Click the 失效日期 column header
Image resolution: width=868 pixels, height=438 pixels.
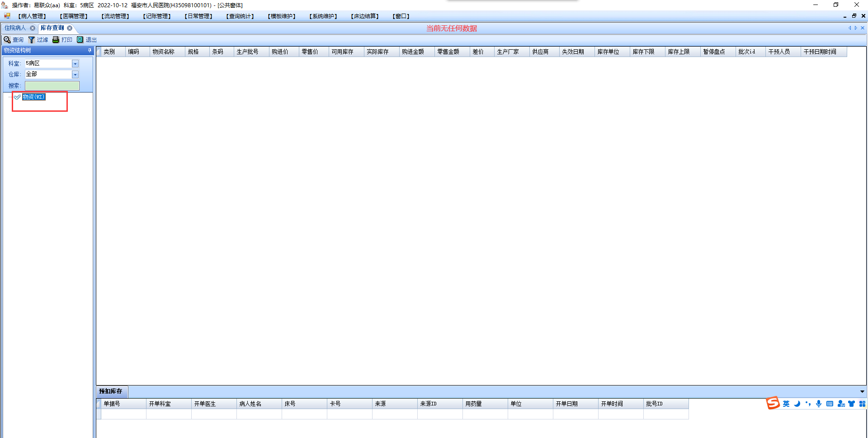coord(577,52)
